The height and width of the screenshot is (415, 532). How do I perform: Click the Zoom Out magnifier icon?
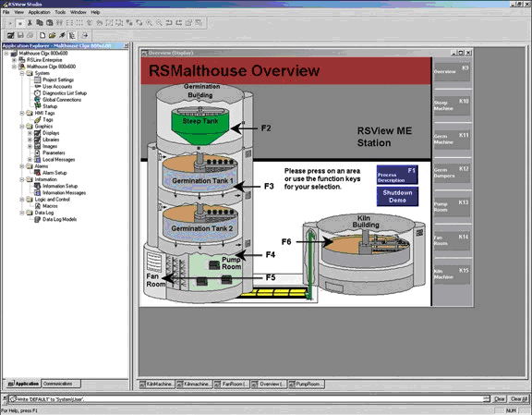159,23
